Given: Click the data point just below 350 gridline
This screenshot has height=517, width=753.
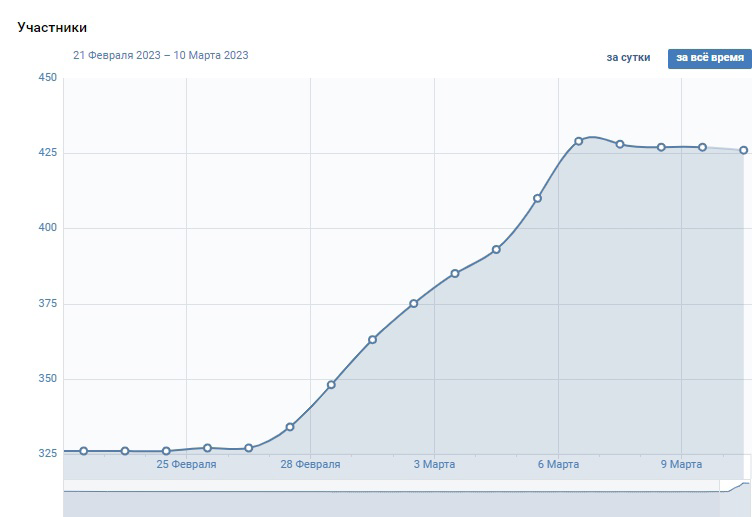Looking at the screenshot, I should coord(331,385).
